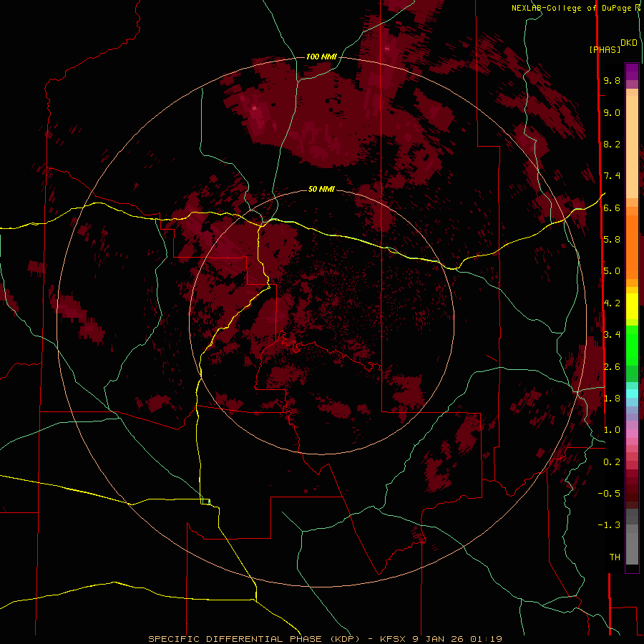The image size is (644, 644).
Task: Pick the yellow segment of the color bar
Action: coord(632,306)
